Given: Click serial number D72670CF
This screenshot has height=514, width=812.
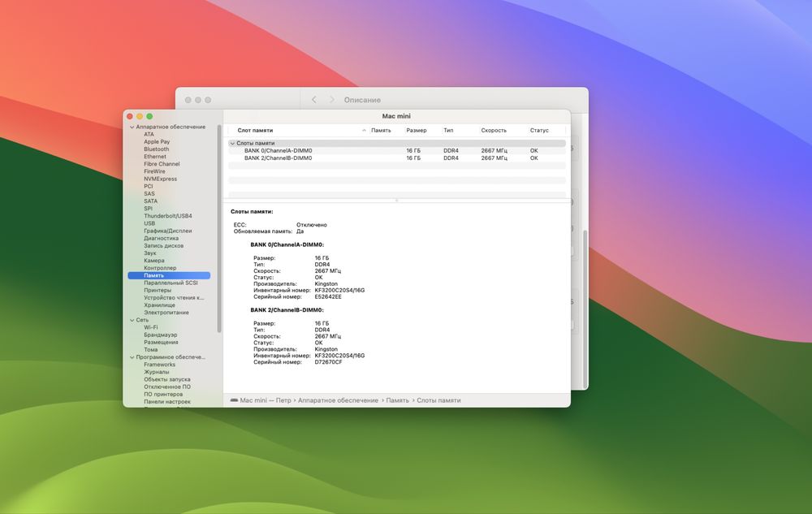Looking at the screenshot, I should 328,362.
